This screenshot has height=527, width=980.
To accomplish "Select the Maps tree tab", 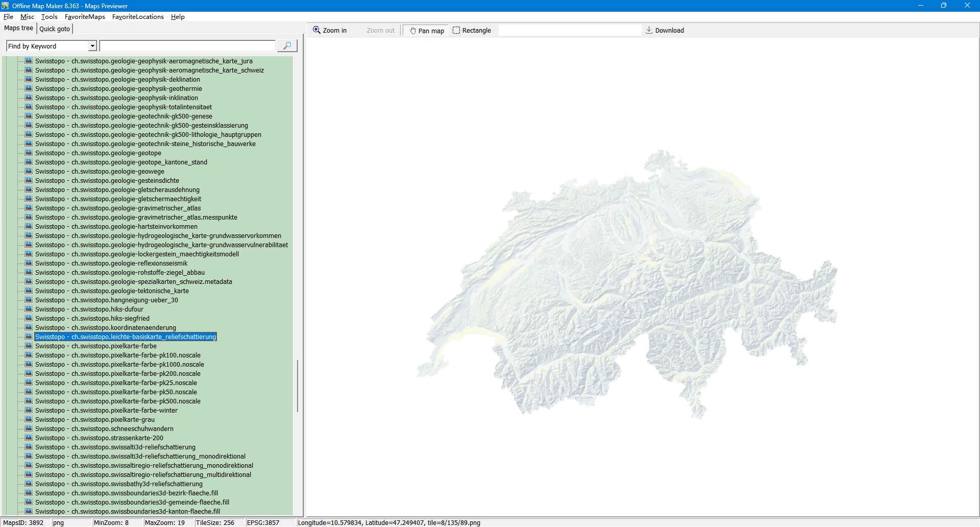I will click(18, 28).
